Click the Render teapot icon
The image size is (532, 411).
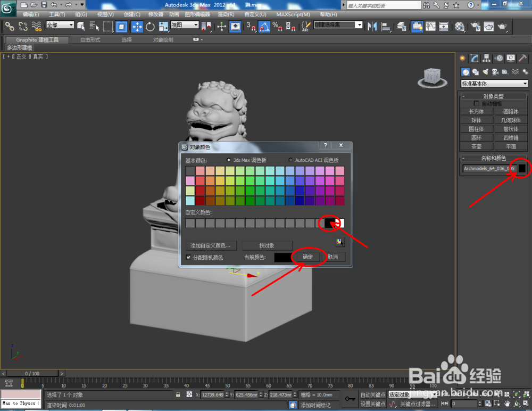click(x=502, y=27)
